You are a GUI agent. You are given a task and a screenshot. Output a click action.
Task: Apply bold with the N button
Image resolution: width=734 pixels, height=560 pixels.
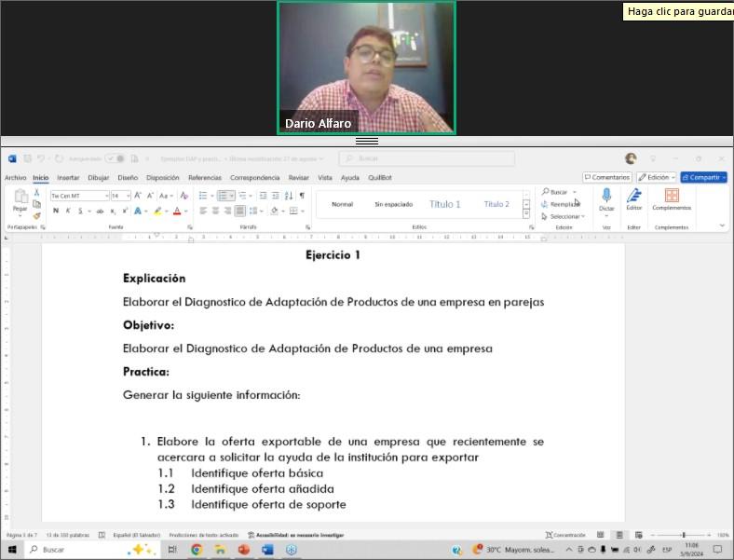click(x=56, y=211)
